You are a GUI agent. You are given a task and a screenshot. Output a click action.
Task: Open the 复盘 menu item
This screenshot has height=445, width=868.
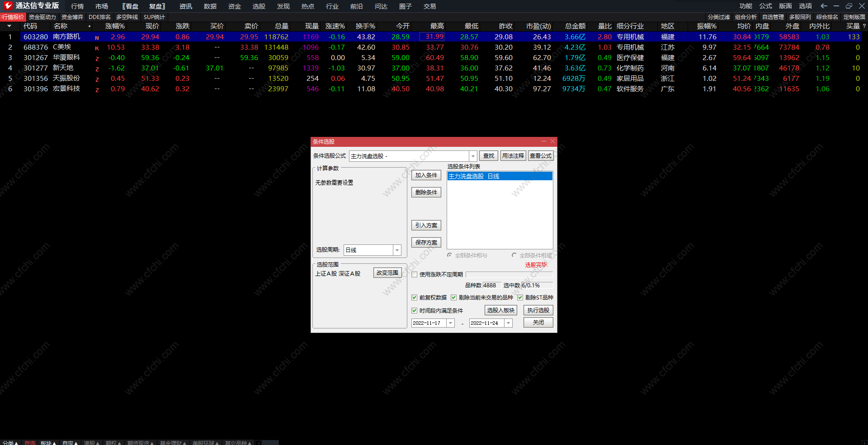point(157,6)
